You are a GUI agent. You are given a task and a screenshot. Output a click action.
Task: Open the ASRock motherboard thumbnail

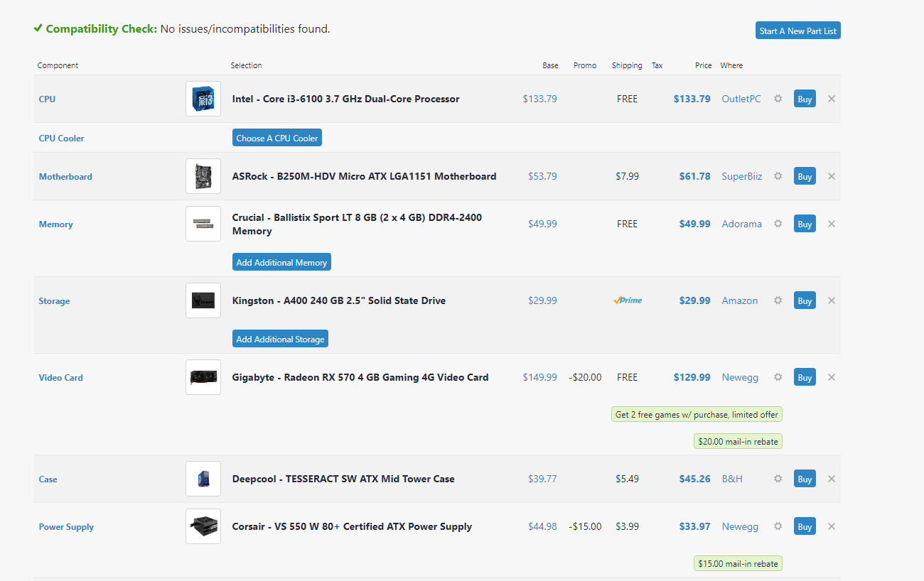pos(203,176)
